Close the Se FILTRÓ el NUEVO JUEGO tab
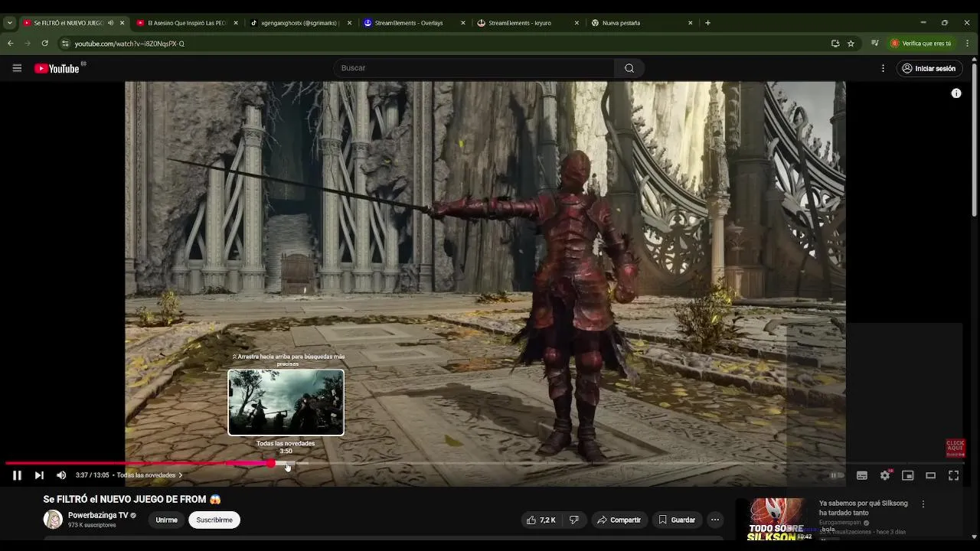This screenshot has width=980, height=551. point(122,23)
